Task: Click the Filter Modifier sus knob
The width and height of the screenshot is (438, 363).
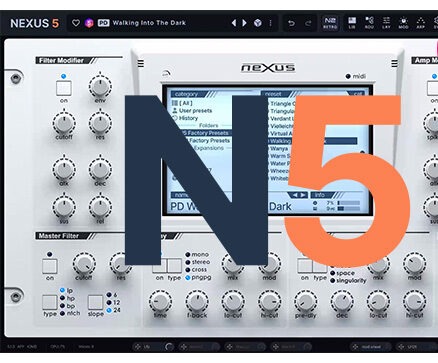Action: point(64,207)
